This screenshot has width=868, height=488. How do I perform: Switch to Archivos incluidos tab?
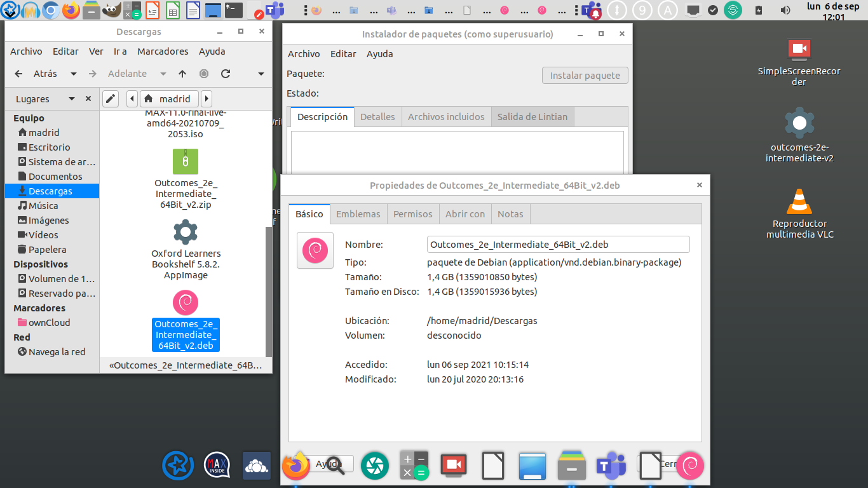[x=446, y=117]
